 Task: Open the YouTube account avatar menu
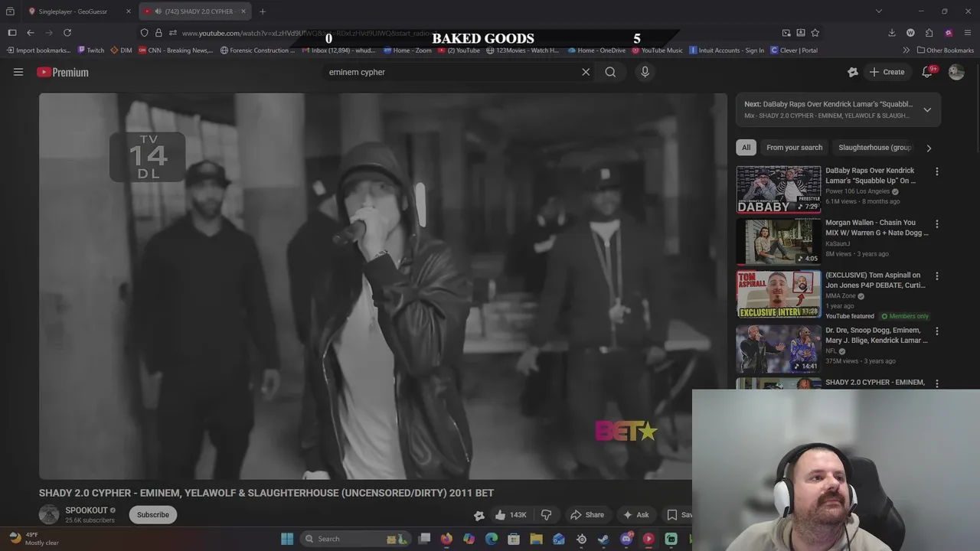956,72
